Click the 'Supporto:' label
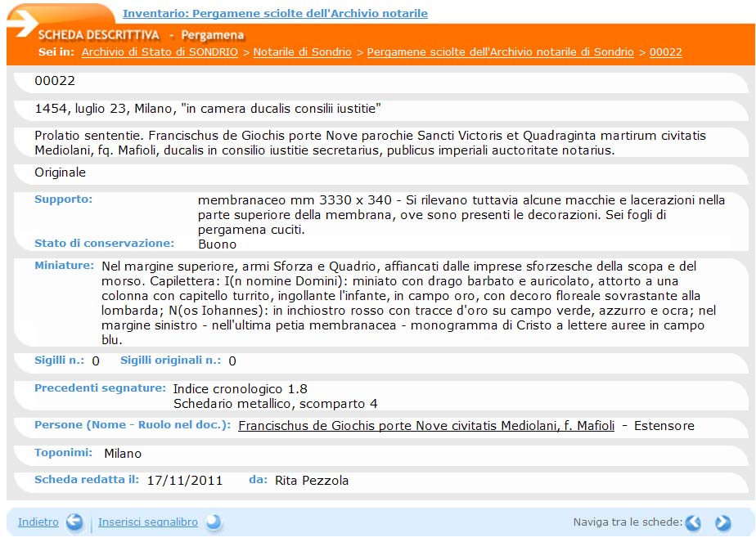 (x=63, y=199)
